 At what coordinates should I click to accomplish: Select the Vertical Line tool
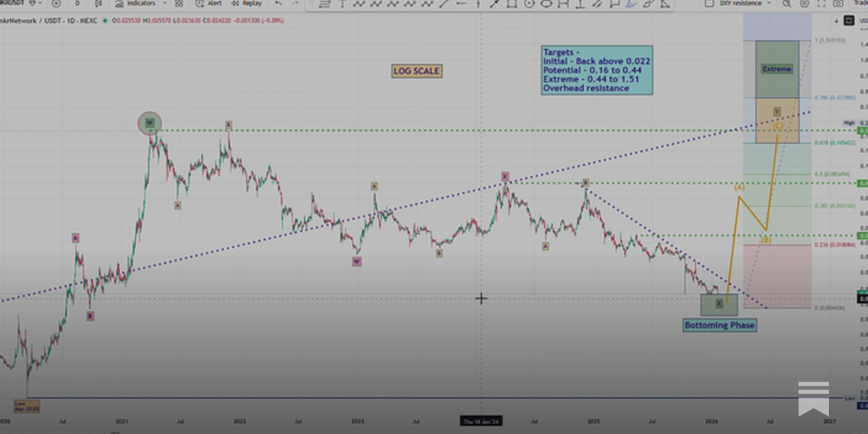click(478, 4)
